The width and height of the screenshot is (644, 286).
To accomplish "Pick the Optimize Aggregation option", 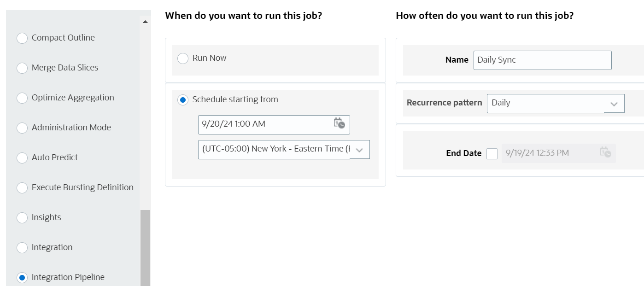I will tap(22, 98).
